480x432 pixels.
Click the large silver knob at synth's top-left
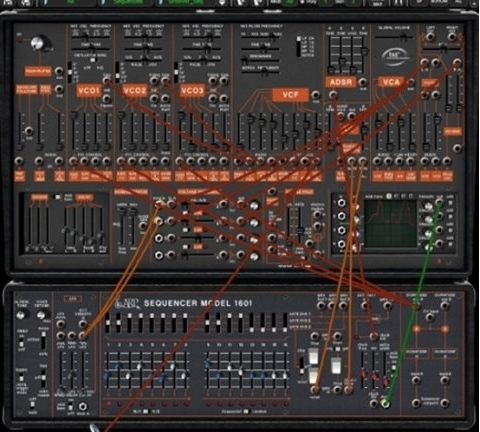click(x=38, y=43)
